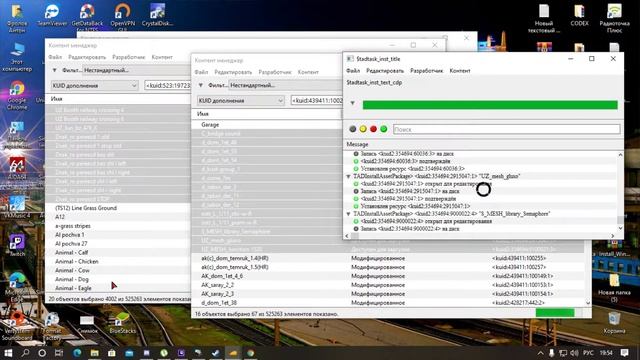Screen dimensions: 640x360
Task: Click the volume icon in system tray
Action: (574, 353)
